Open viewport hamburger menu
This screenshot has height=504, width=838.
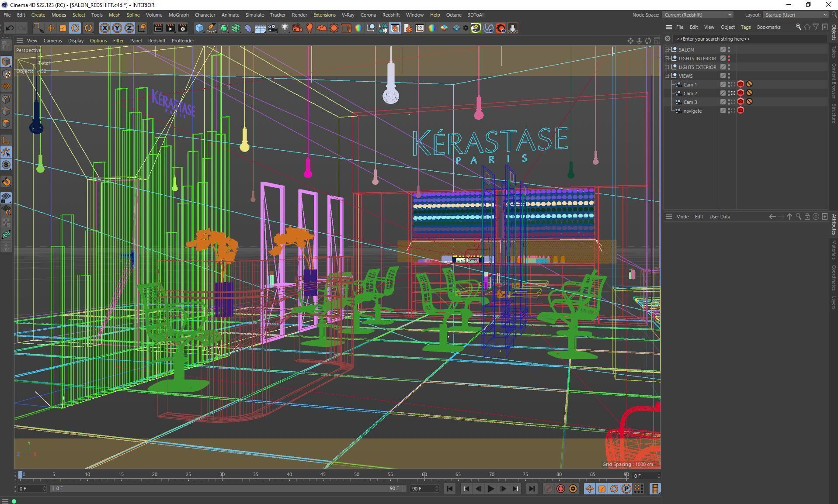click(19, 41)
